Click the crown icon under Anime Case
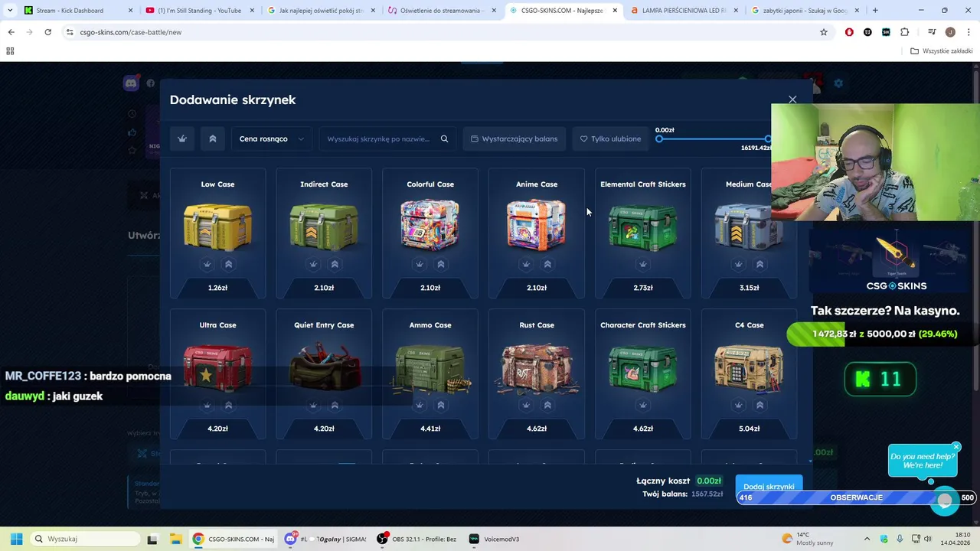 click(x=526, y=264)
